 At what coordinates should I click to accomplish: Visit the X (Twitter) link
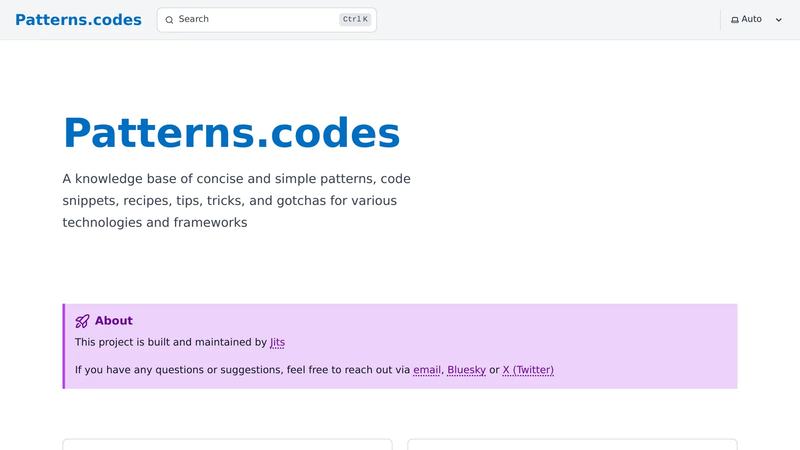[x=528, y=370]
